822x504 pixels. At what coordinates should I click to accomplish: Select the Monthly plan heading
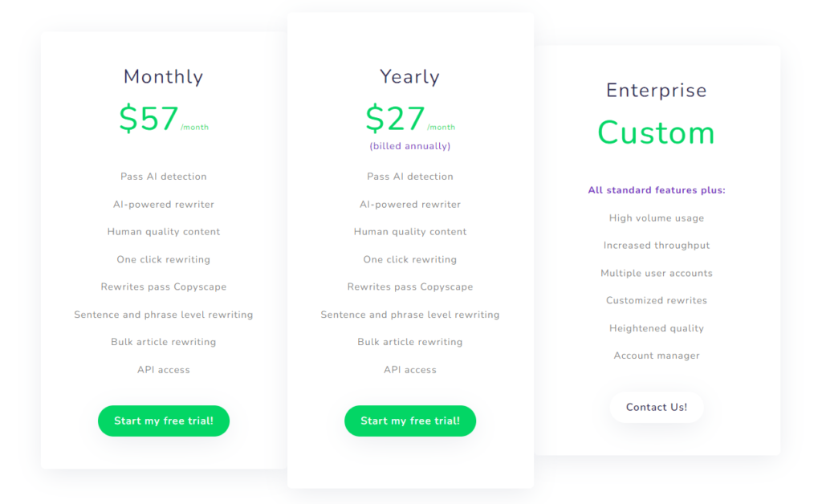(164, 77)
